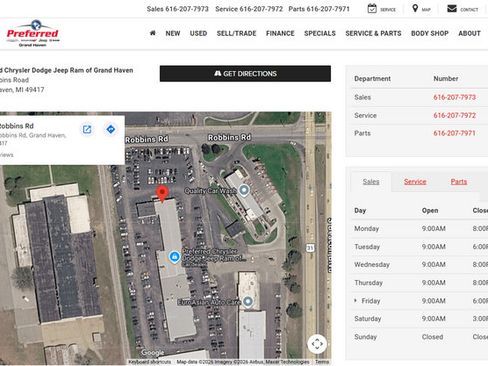Click the header Sales 616-207-7973 phone
488x366 pixels.
pyautogui.click(x=178, y=9)
